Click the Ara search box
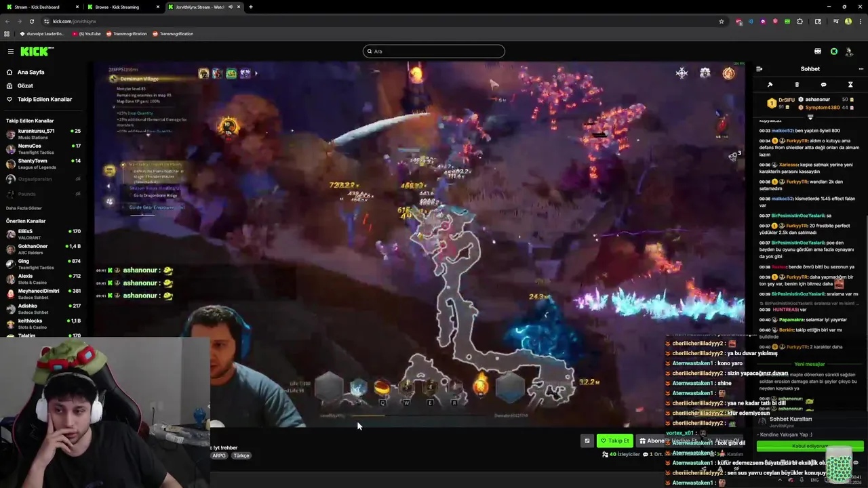Screen dimensions: 868x488 (434, 52)
